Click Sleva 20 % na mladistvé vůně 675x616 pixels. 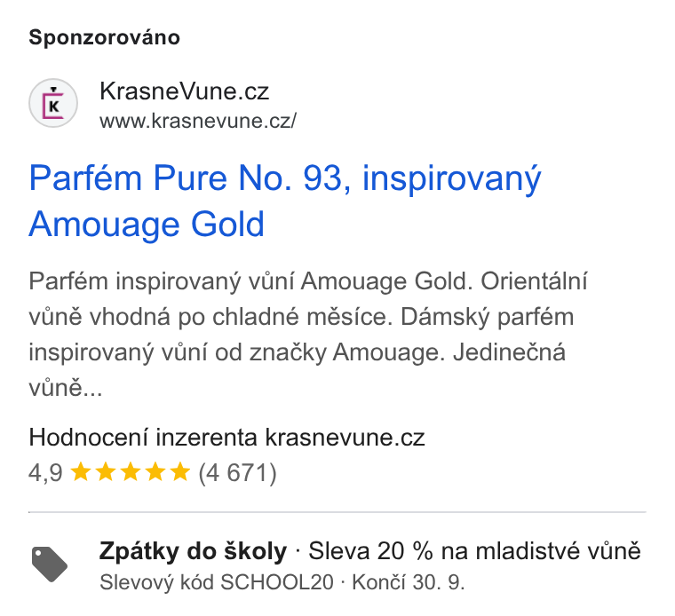point(474,551)
